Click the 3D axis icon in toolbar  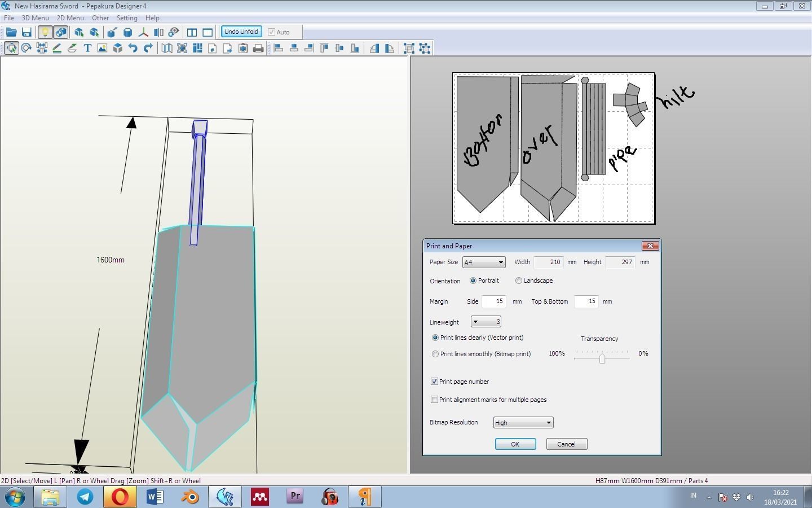point(143,32)
